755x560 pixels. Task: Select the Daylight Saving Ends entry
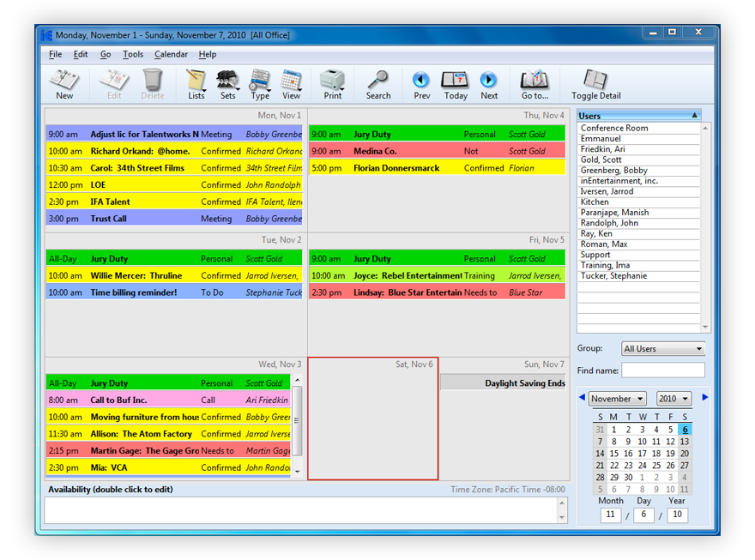point(503,383)
